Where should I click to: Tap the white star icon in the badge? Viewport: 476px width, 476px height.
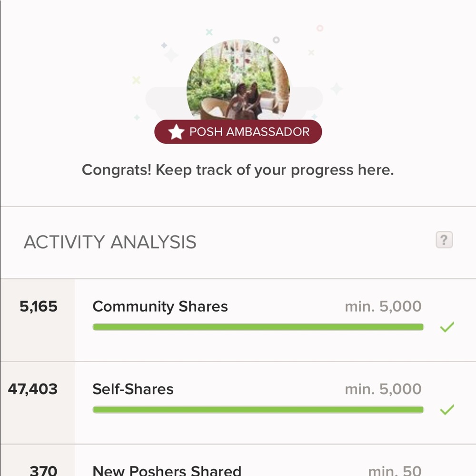click(x=177, y=132)
